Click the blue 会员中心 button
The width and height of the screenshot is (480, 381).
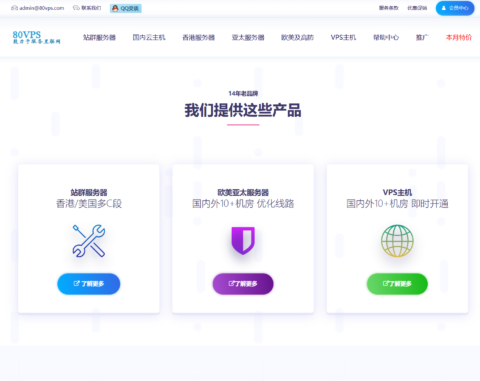455,8
